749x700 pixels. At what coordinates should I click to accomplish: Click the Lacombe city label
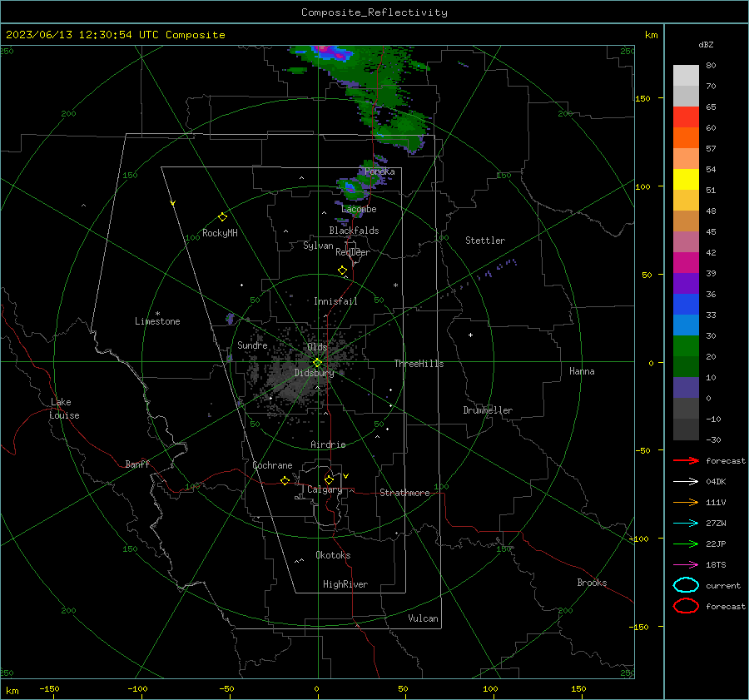(359, 209)
